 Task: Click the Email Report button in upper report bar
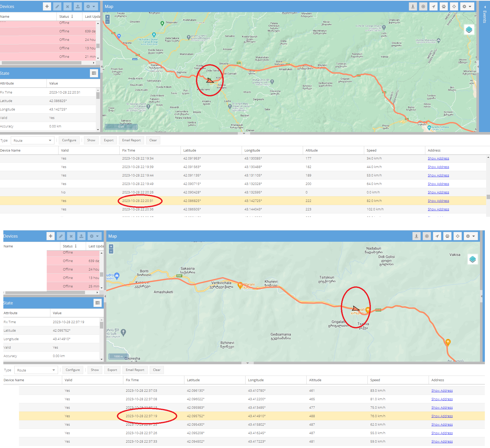pos(131,140)
